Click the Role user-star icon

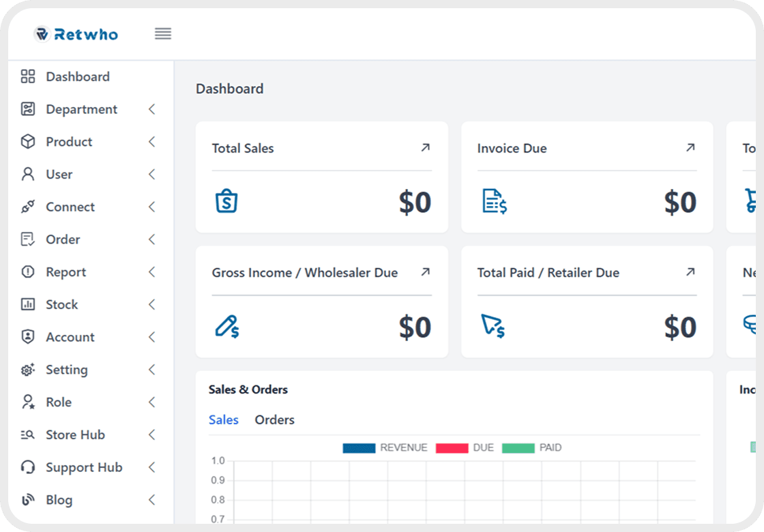(28, 402)
